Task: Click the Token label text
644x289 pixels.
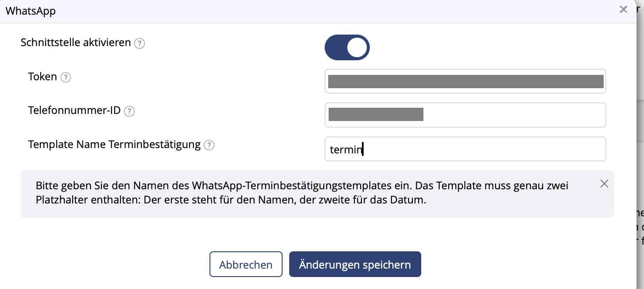Action: pyautogui.click(x=43, y=77)
